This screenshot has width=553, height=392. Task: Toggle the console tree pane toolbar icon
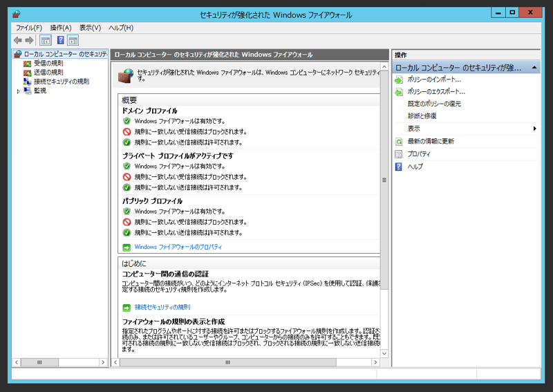46,40
